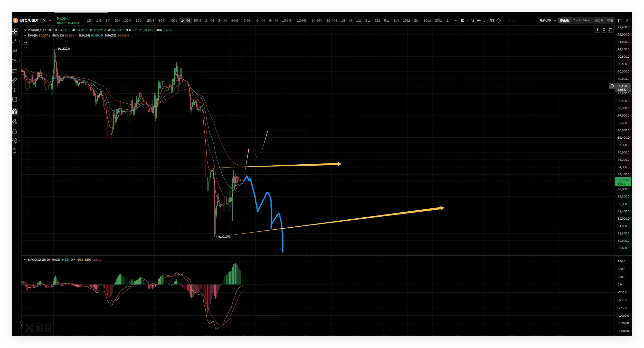Image resolution: width=644 pixels, height=348 pixels.
Task: Click the trash delete drawings icon
Action: [x=15, y=151]
